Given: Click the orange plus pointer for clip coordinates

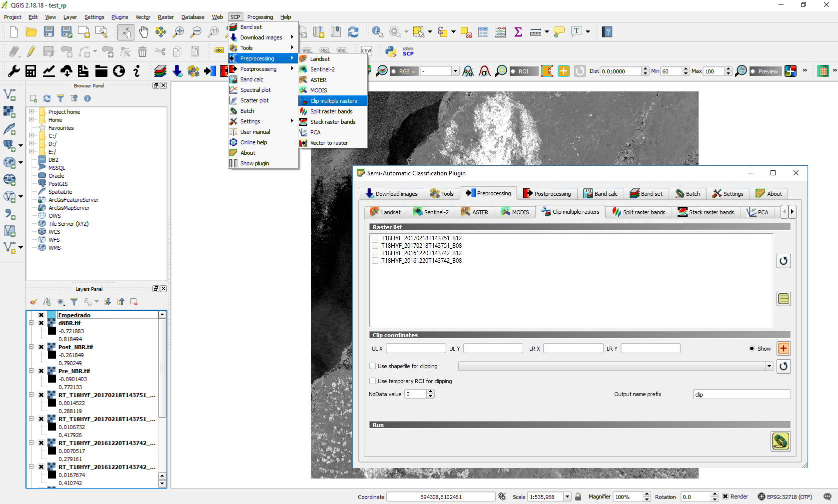Looking at the screenshot, I should (783, 348).
